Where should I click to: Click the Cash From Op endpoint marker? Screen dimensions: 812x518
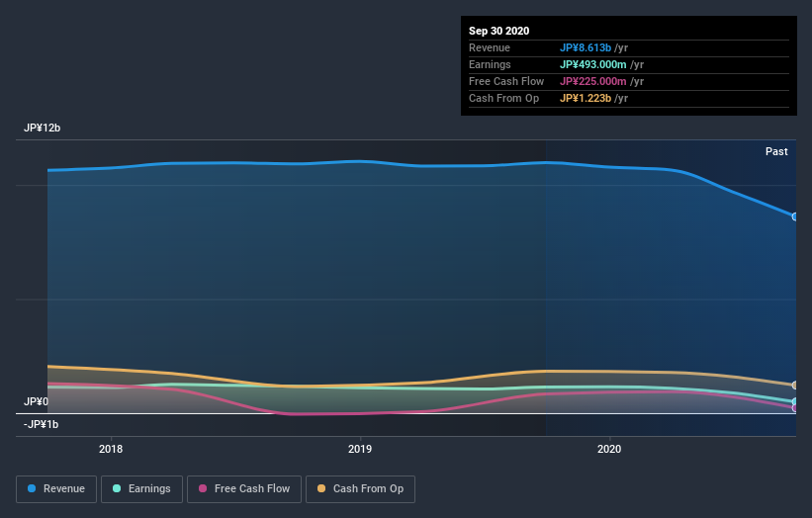coord(795,385)
